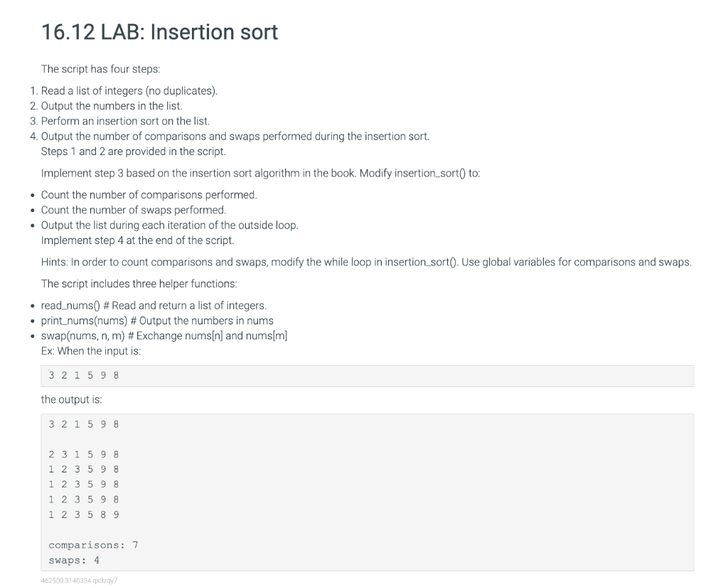The height and width of the screenshot is (587, 728).
Task: Click bullet 'Output the list during each iteration'
Action: (x=169, y=226)
